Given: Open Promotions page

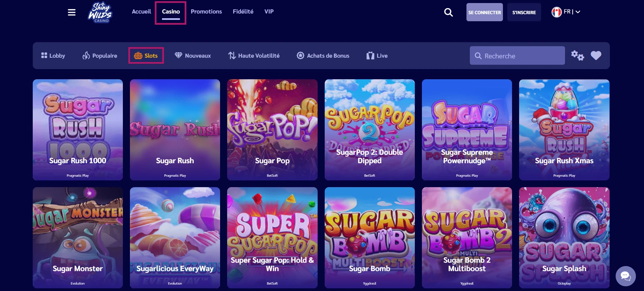Looking at the screenshot, I should pos(206,11).
